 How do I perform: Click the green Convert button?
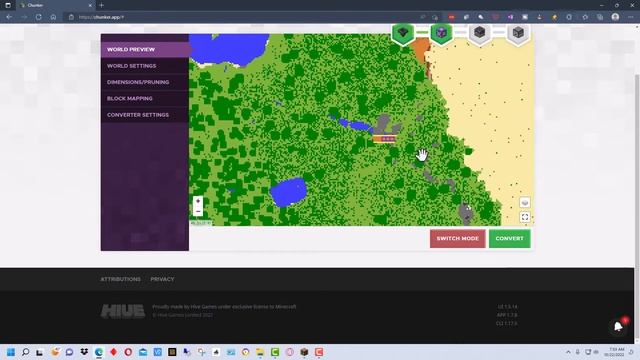[x=509, y=238]
